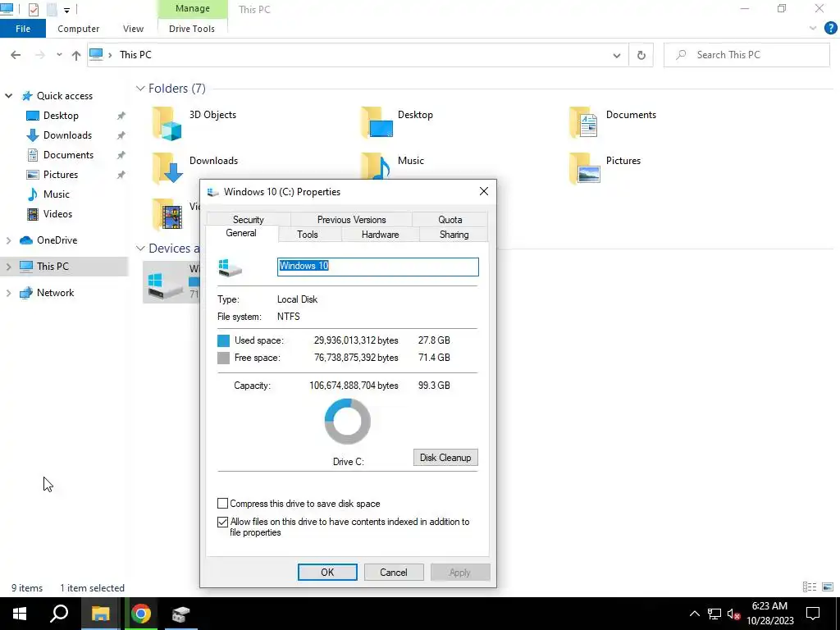Click the Network icon in sidebar
This screenshot has height=630, width=840.
pos(26,293)
